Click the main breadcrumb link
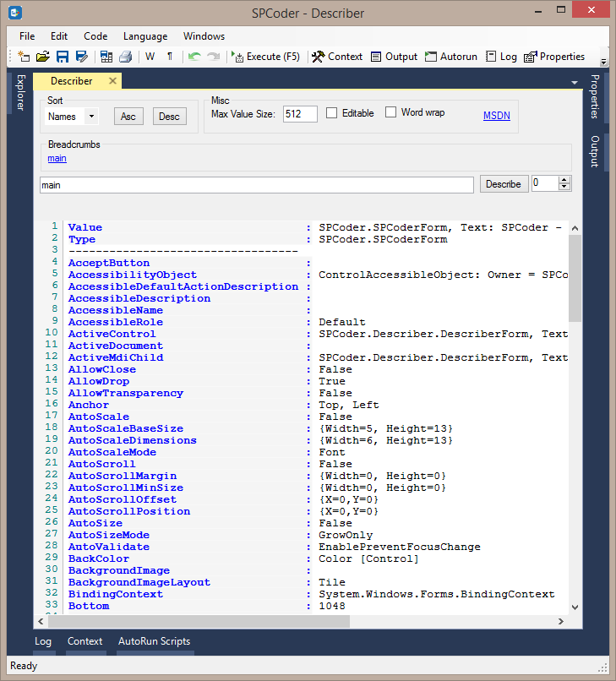The width and height of the screenshot is (616, 681). coord(57,158)
